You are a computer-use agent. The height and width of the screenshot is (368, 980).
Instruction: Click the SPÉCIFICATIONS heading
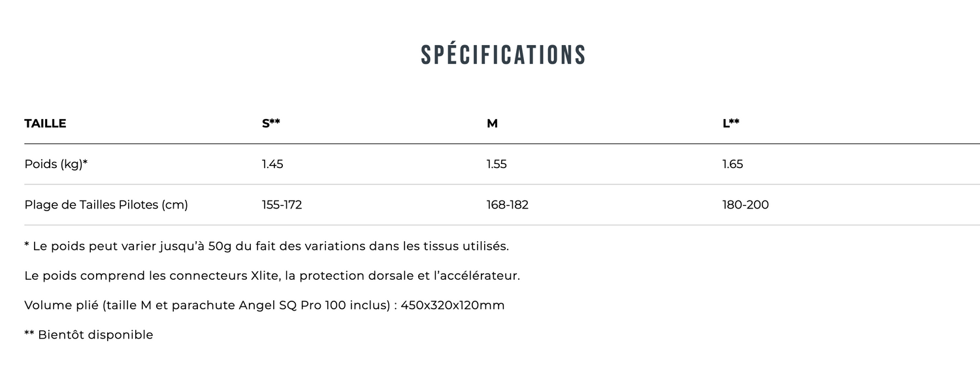pos(503,55)
